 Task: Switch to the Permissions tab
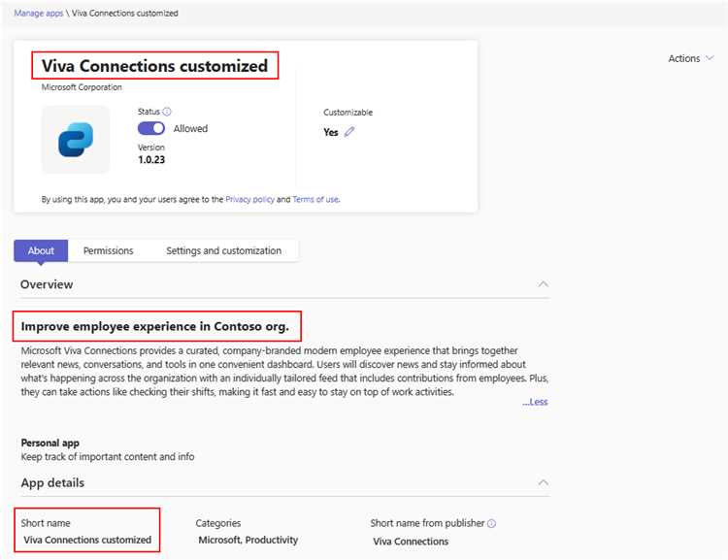pyautogui.click(x=108, y=250)
